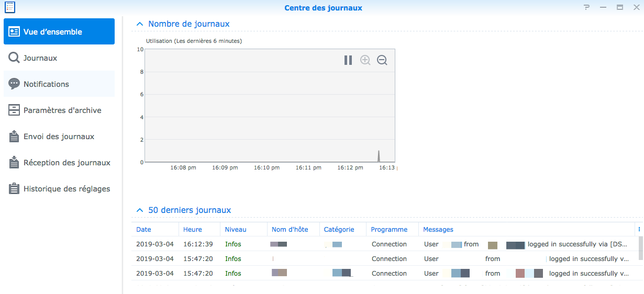Select the Vue d'ensemble tab
644x294 pixels.
click(59, 32)
